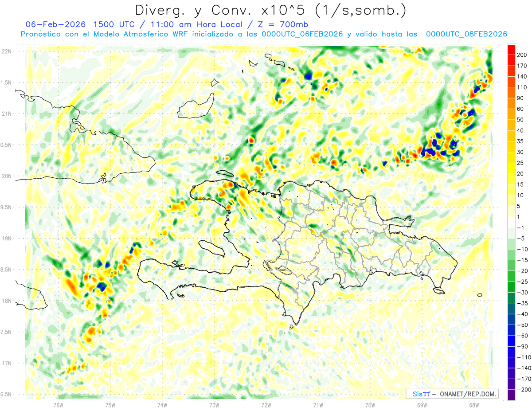Click the '21N' latitude label
Image resolution: width=532 pixels, height=411 pixels.
7,114
